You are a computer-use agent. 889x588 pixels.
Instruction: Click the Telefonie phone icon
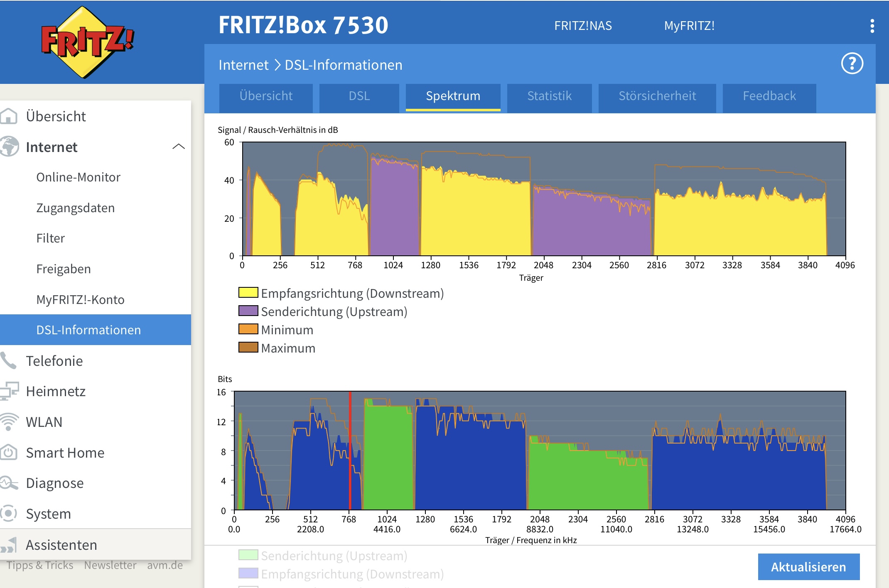8,360
